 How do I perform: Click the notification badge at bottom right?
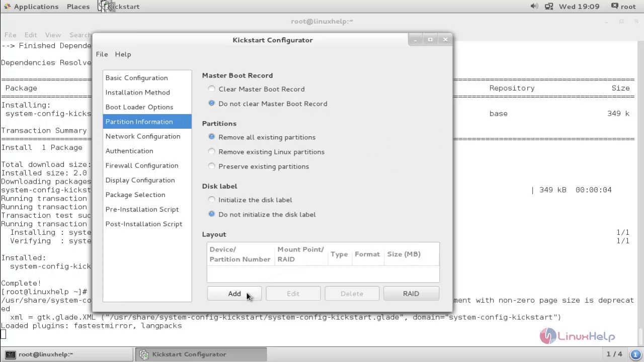click(635, 354)
